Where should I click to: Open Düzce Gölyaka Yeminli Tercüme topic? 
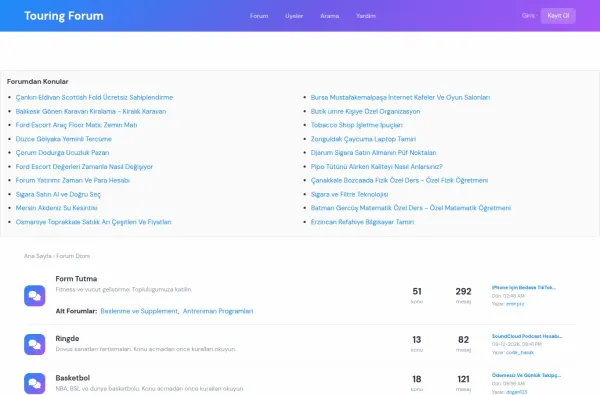pos(64,139)
